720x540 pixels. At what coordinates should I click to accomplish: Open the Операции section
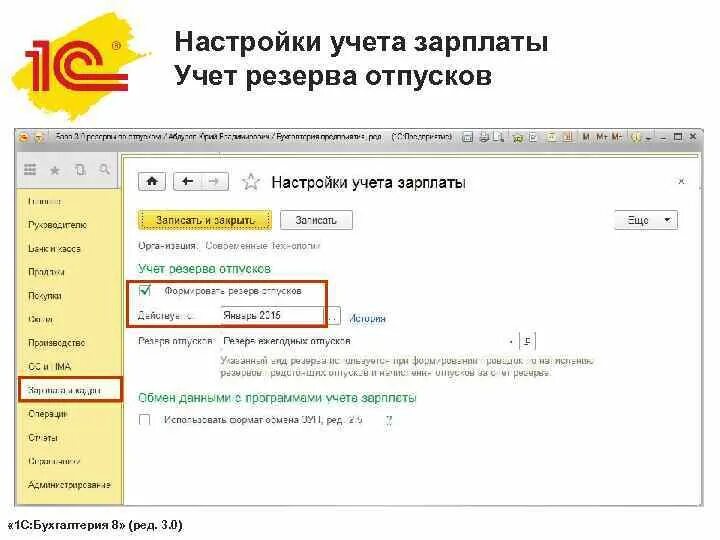point(47,414)
